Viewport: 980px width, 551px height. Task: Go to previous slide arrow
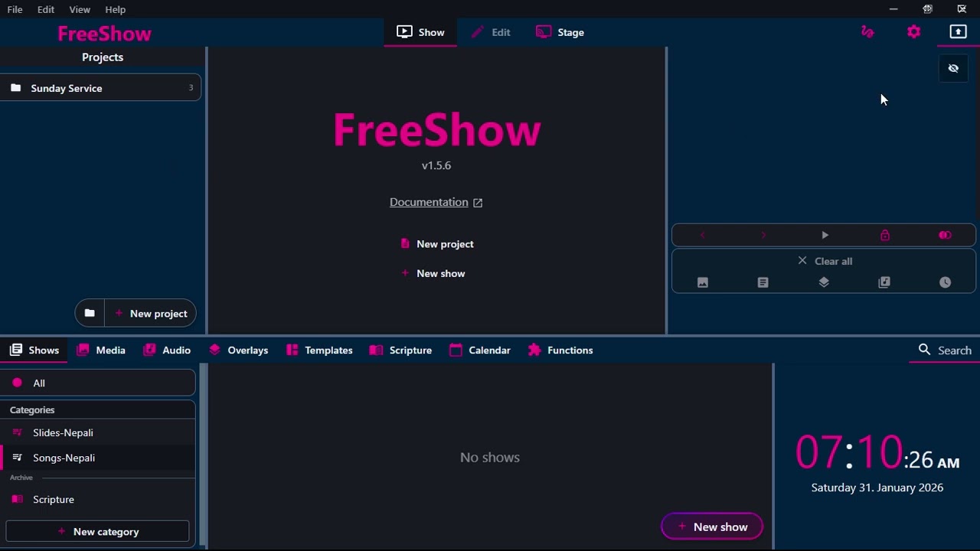[702, 235]
